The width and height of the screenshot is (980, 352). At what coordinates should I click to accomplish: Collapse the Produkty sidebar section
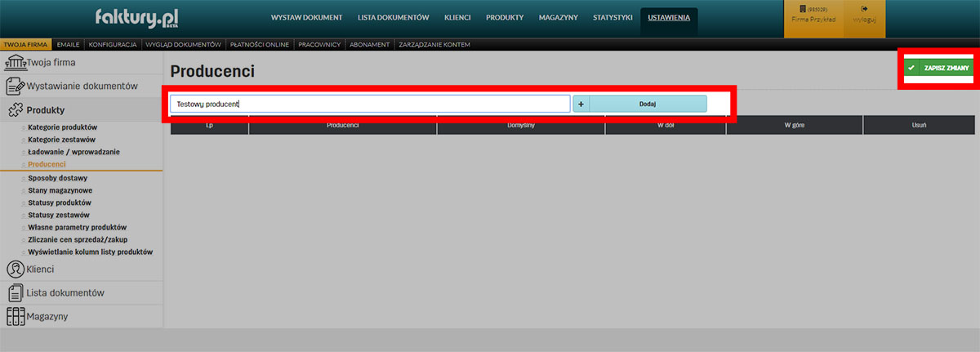[82, 110]
